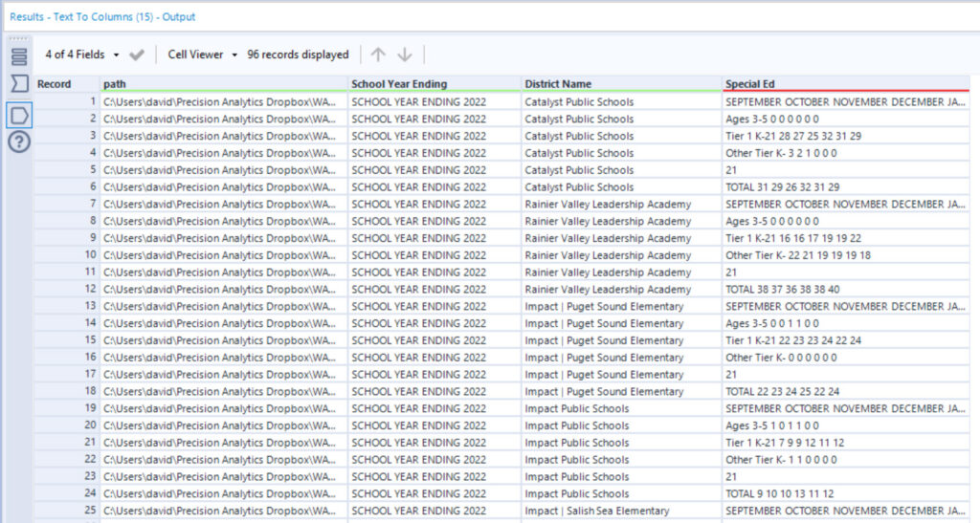Select the School Year Ending column header
The image size is (980, 523).
pyautogui.click(x=434, y=84)
